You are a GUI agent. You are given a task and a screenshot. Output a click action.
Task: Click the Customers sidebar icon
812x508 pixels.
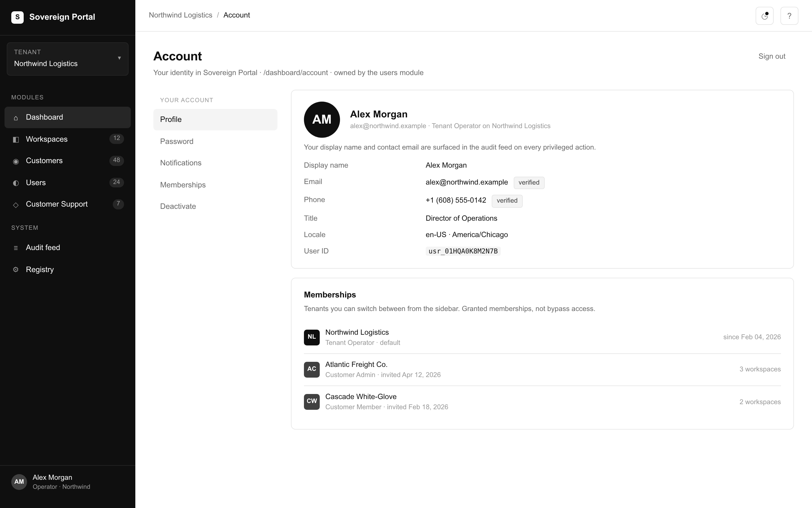tap(16, 161)
